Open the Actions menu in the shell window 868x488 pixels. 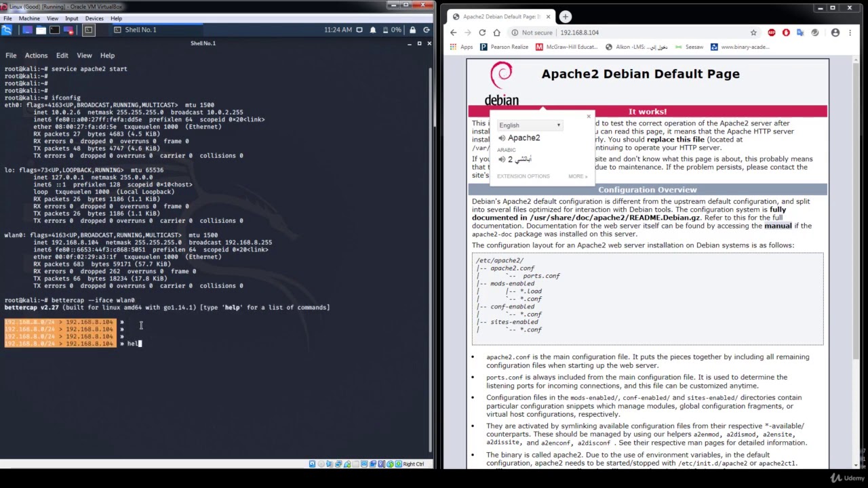pos(36,56)
